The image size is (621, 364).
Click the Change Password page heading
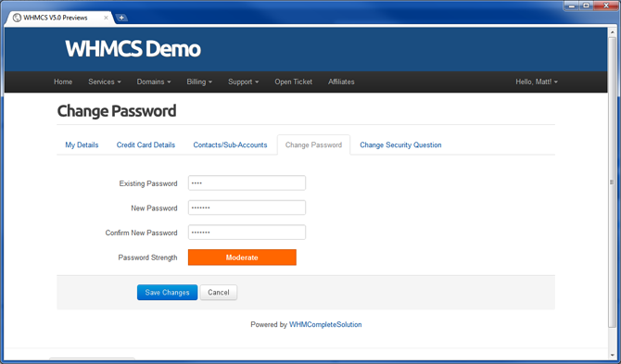pos(117,111)
